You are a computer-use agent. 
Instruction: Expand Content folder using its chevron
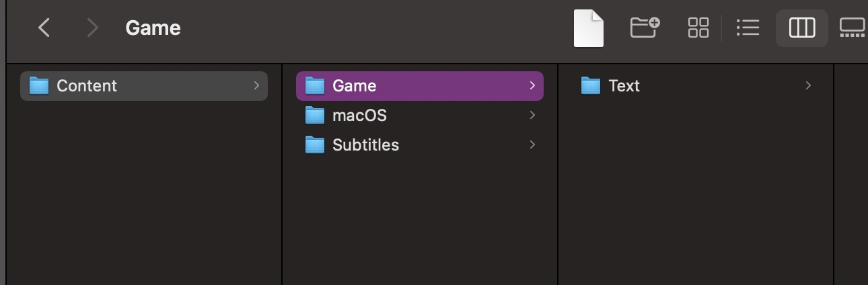[x=256, y=86]
